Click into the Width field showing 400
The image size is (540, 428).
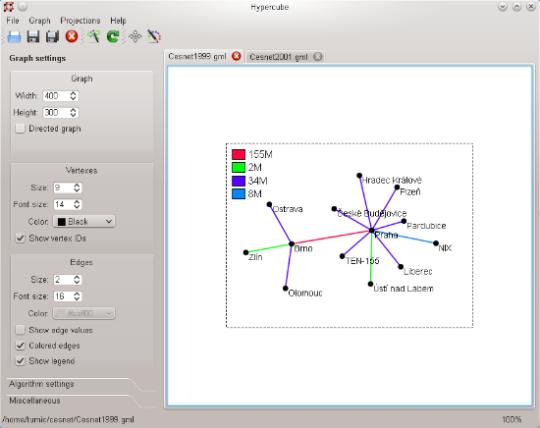[x=56, y=96]
